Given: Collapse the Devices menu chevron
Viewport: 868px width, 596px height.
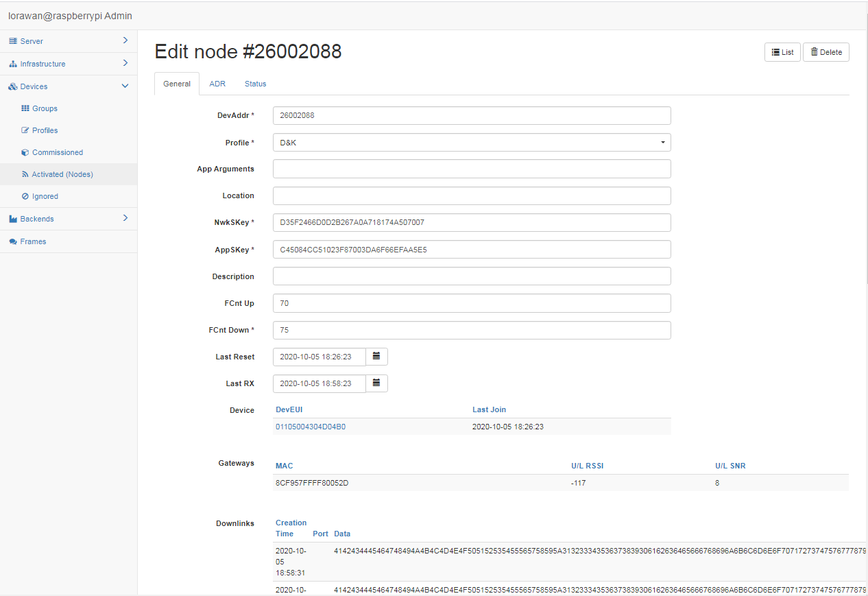Looking at the screenshot, I should pyautogui.click(x=125, y=86).
